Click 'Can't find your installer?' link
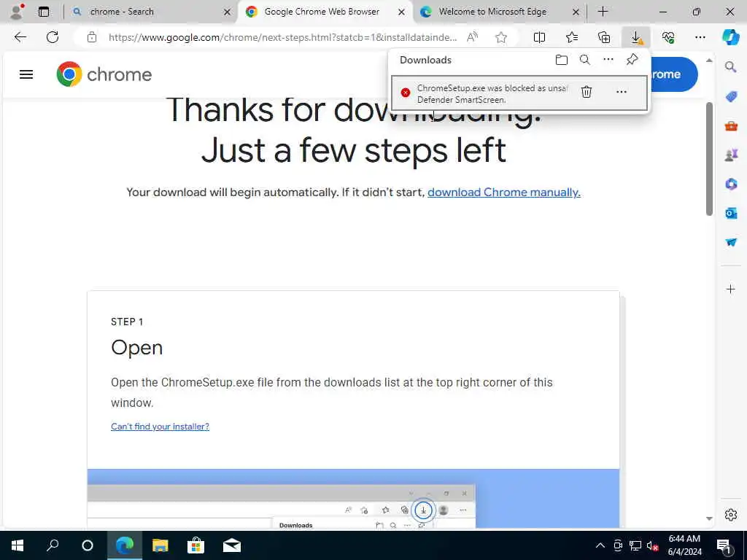Screen dimensions: 747x560 pos(160,427)
